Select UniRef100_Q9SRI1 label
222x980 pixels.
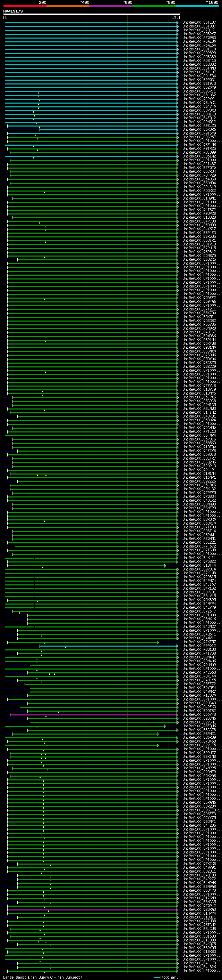tap(199, 91)
